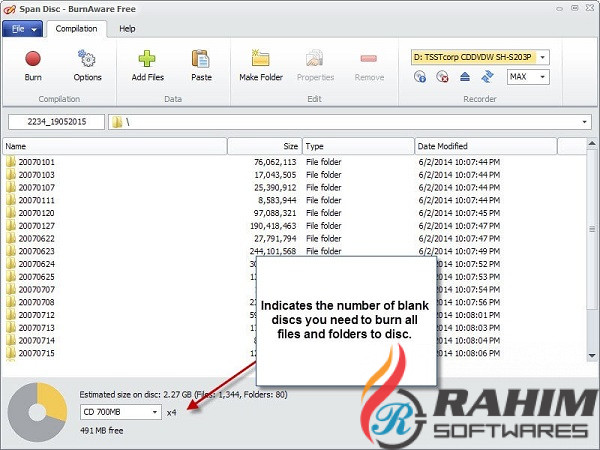
Task: Select folder 20070712
Action: point(36,315)
